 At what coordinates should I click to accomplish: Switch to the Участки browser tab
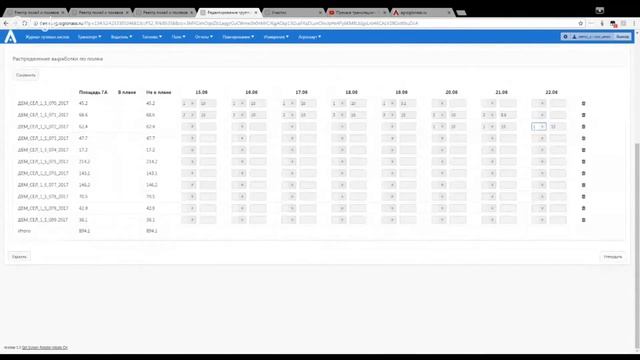tap(293, 13)
